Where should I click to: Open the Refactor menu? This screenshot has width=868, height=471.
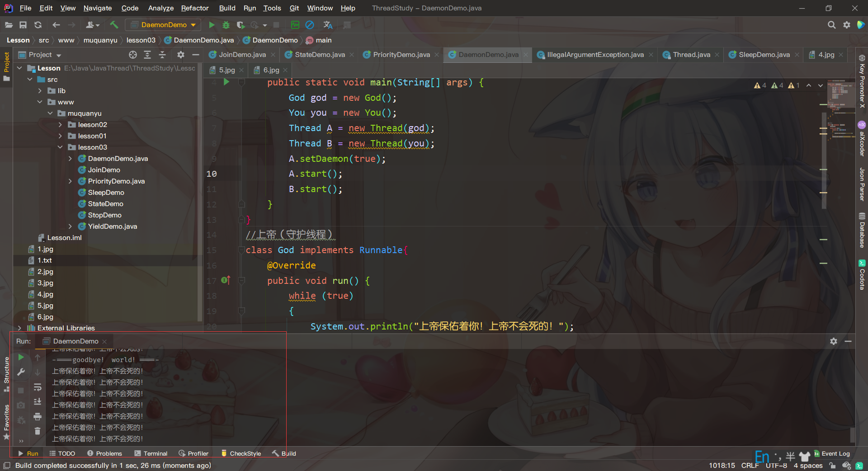click(195, 8)
